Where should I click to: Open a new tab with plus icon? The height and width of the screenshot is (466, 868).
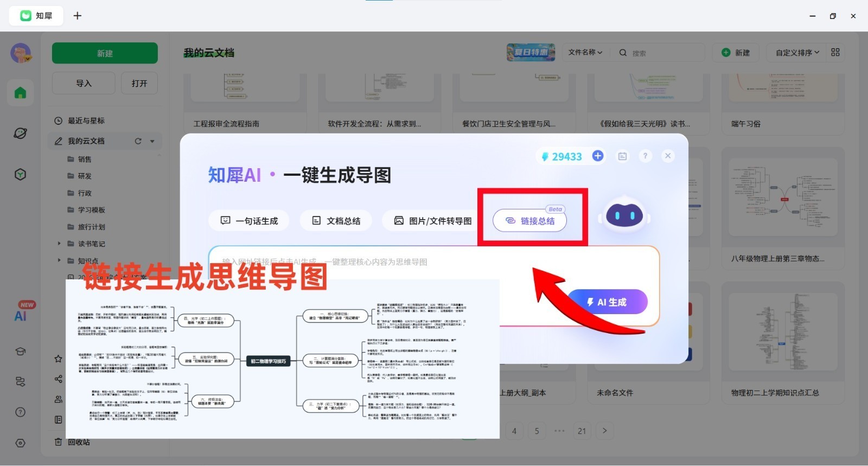pyautogui.click(x=78, y=16)
